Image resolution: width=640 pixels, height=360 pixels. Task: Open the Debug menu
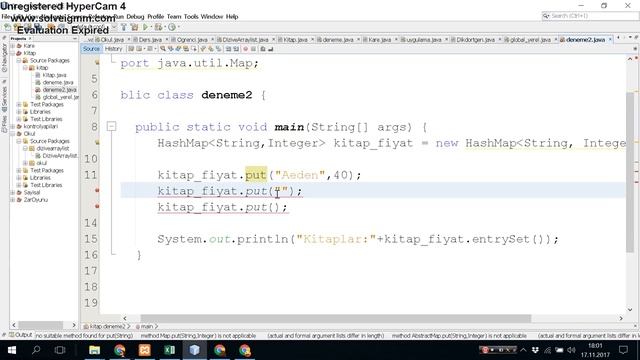pos(135,17)
